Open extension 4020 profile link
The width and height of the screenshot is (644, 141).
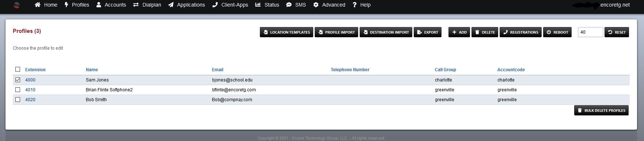[x=30, y=100]
